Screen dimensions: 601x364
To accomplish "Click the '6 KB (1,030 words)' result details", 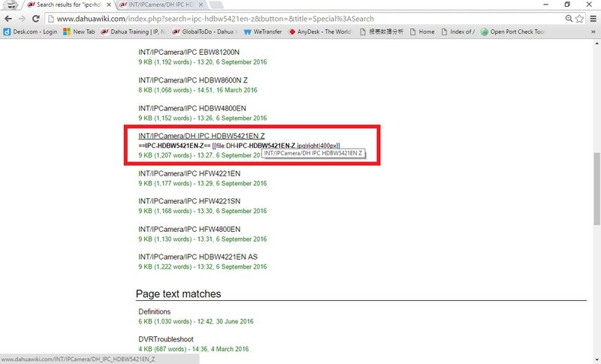I will [196, 321].
